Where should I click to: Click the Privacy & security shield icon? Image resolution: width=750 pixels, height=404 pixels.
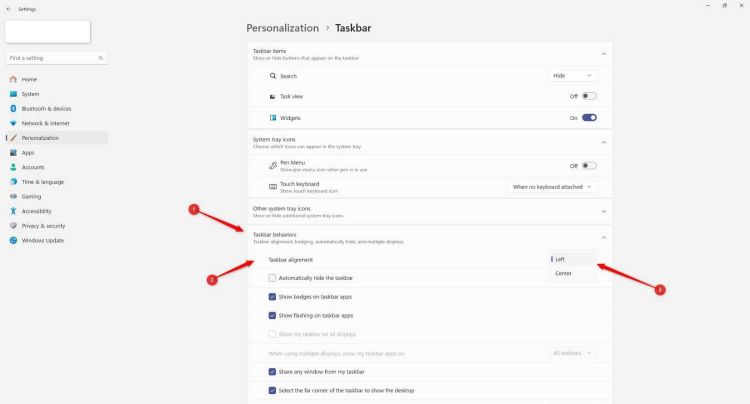coord(13,226)
